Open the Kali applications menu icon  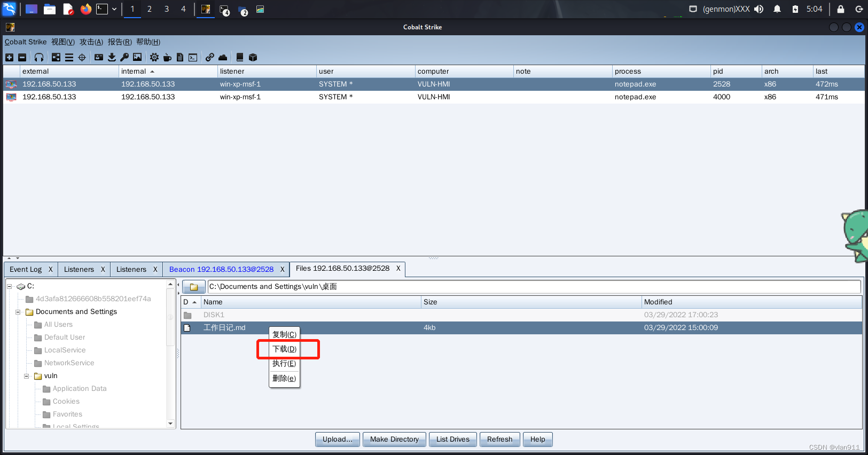click(10, 9)
